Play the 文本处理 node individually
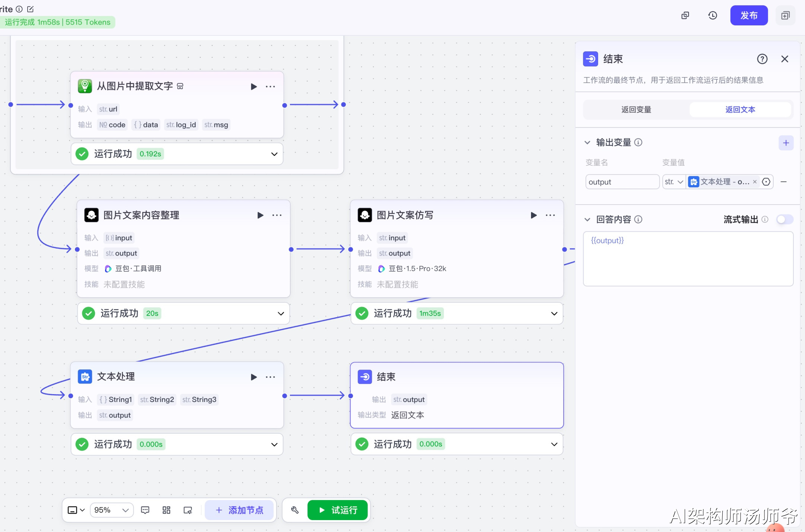805x532 pixels. 254,377
